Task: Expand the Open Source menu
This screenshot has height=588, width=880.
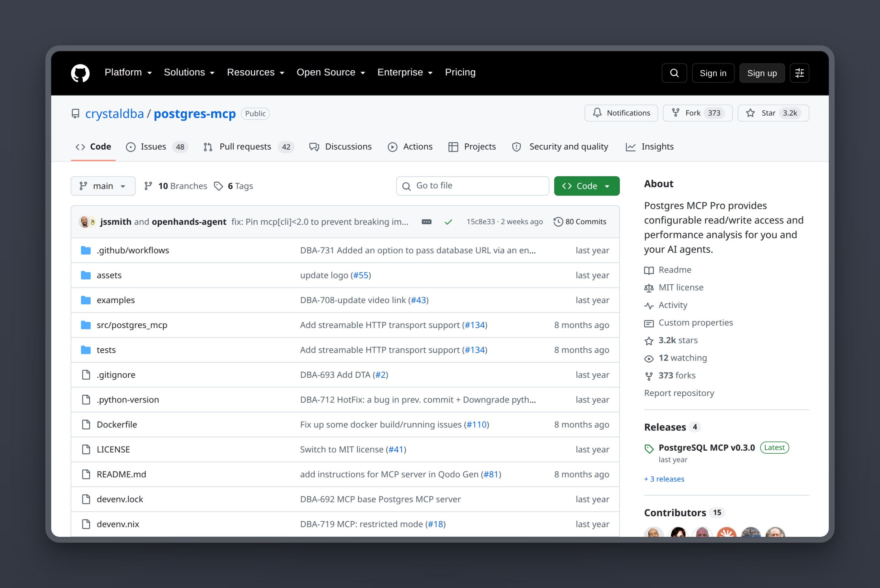Action: pyautogui.click(x=330, y=73)
